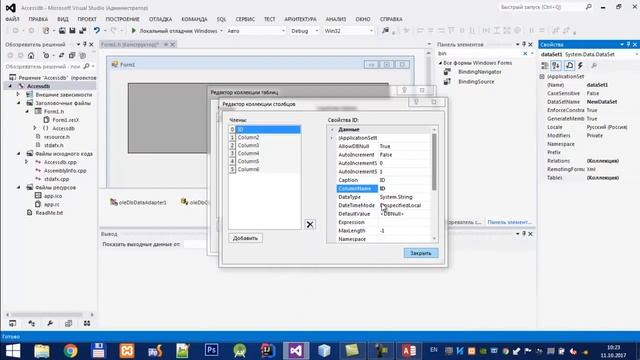Click the Sync icon in Solution Explorer toolbar
The height and width of the screenshot is (360, 640).
click(x=62, y=55)
